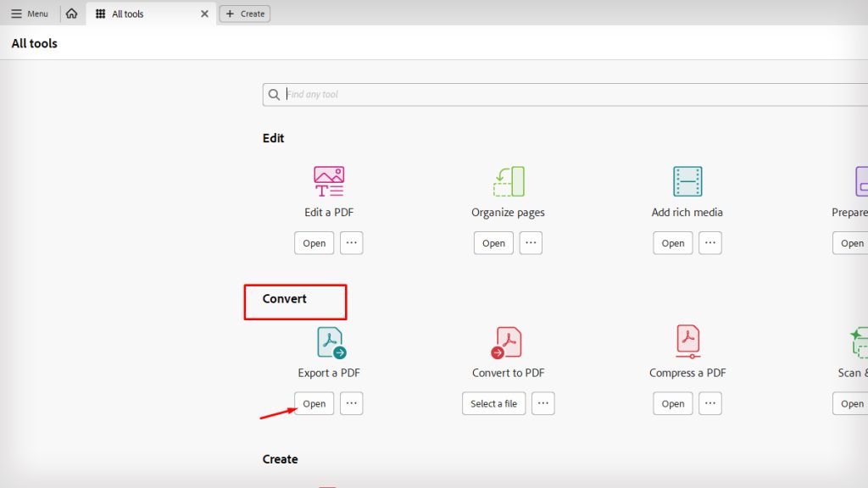Open the Menu in the top-left corner
868x488 pixels.
point(28,13)
